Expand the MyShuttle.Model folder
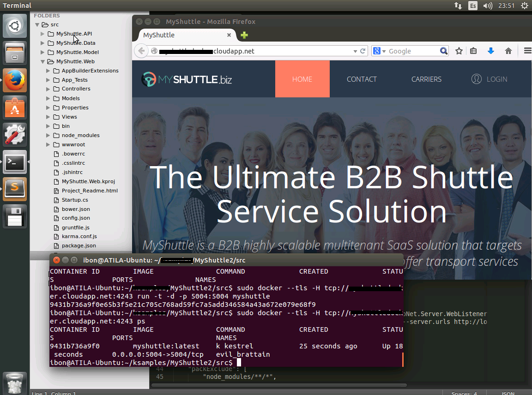This screenshot has width=532, height=395. pyautogui.click(x=42, y=52)
